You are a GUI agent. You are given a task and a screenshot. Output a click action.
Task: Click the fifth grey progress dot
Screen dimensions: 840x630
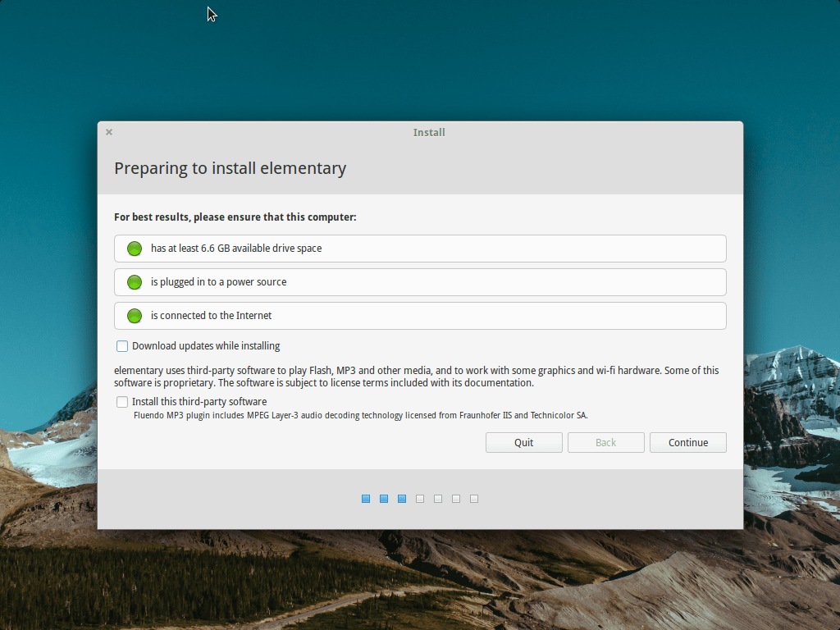[x=437, y=498]
